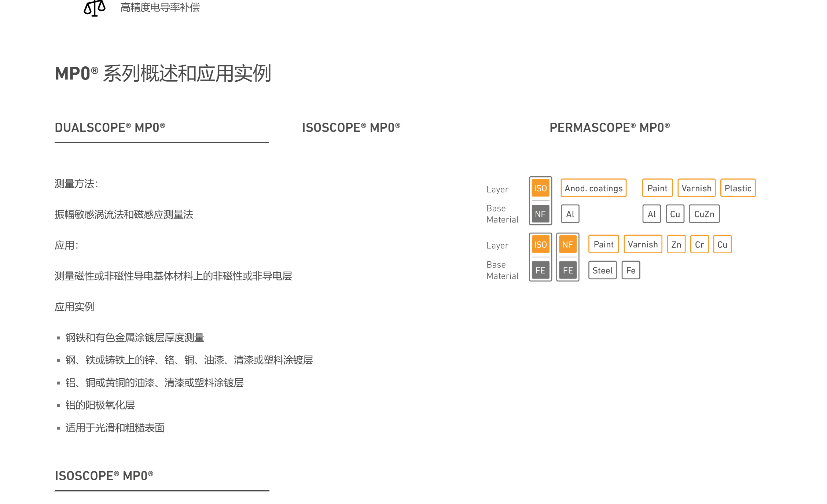The height and width of the screenshot is (504, 827).
Task: Click the upper Layer label
Action: pyautogui.click(x=497, y=190)
